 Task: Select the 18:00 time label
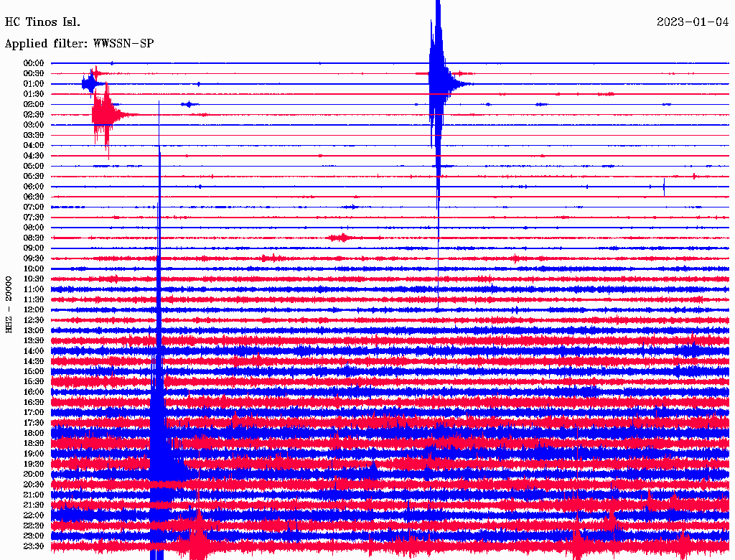point(34,434)
